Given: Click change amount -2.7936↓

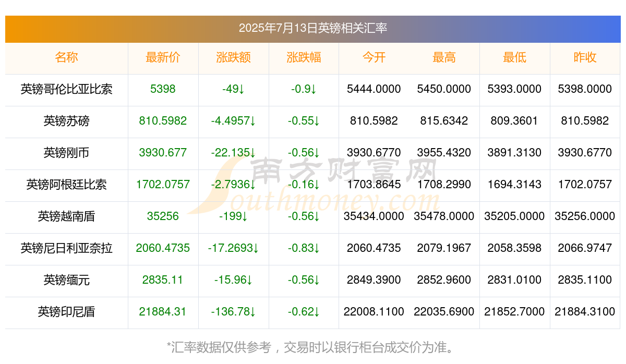Looking at the screenshot, I should pyautogui.click(x=233, y=185).
